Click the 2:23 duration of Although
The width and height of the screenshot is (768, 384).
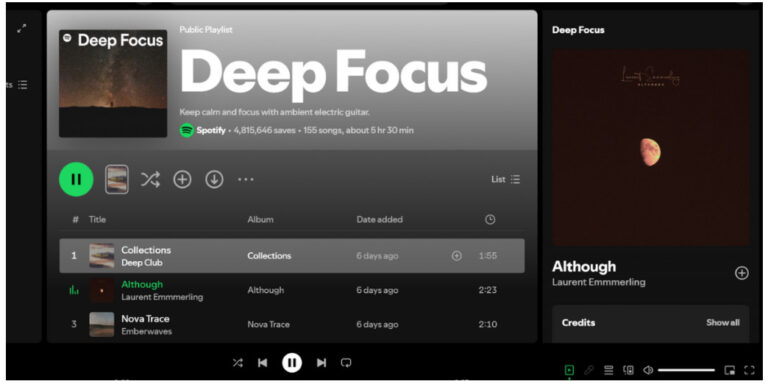[488, 290]
